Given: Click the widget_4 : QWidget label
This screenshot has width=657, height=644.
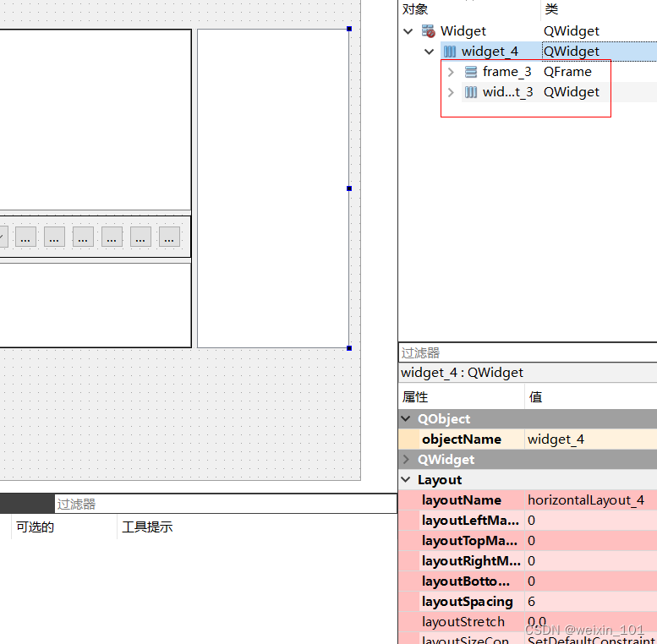Looking at the screenshot, I should (x=462, y=372).
